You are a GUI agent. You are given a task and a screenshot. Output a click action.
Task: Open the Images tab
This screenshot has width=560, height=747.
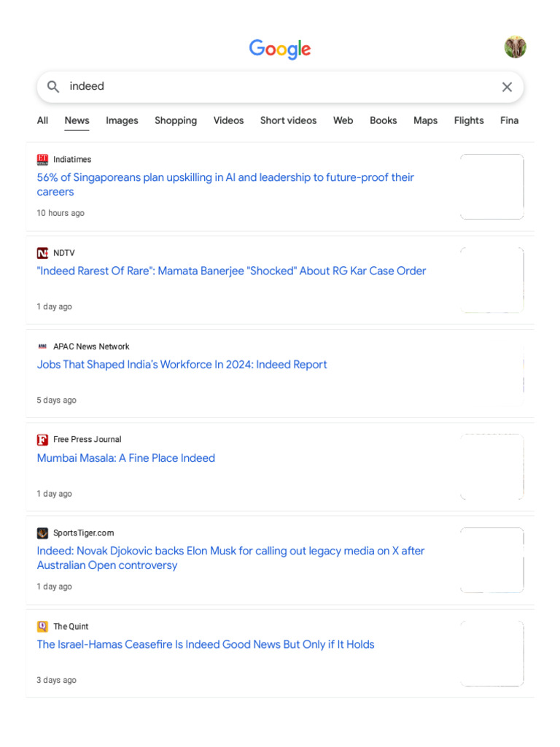122,120
